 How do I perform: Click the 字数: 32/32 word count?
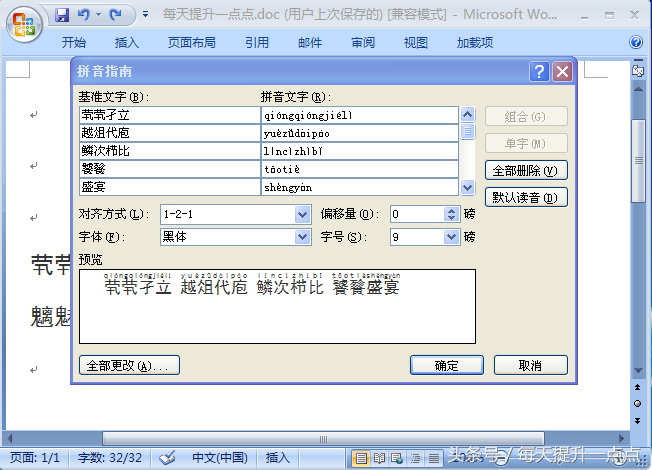[110, 458]
